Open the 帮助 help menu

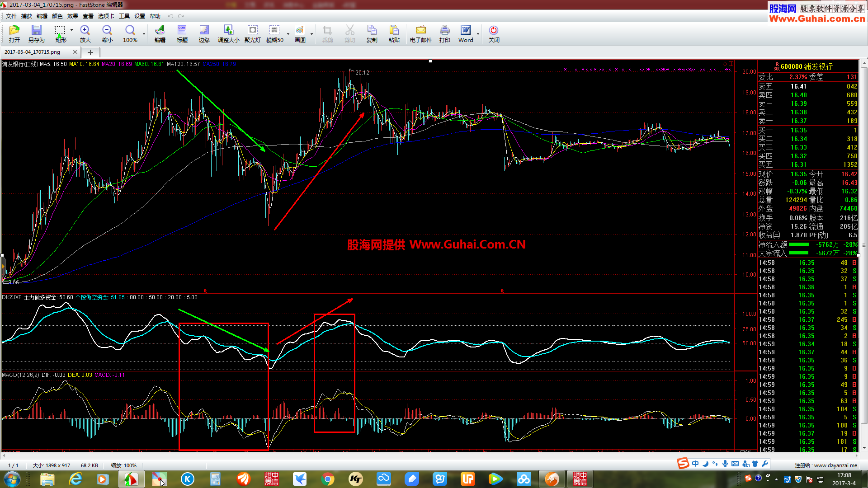pyautogui.click(x=155, y=16)
